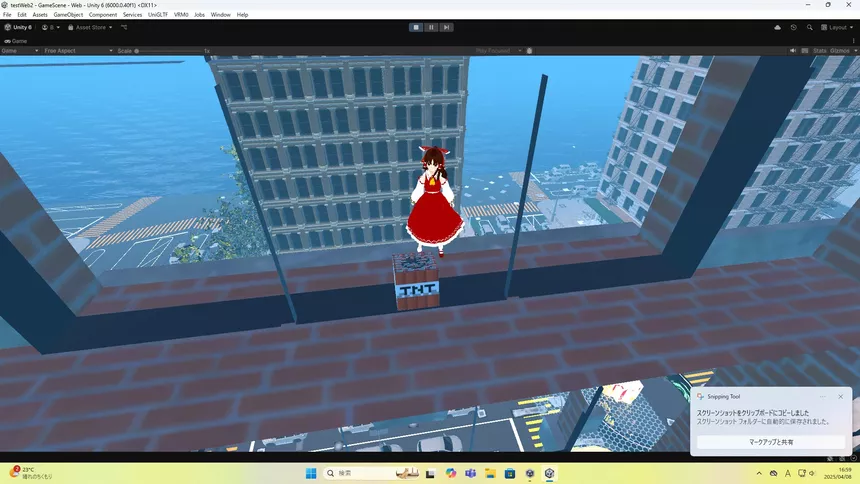Click the TNT block in game view
860x484 pixels.
[417, 282]
